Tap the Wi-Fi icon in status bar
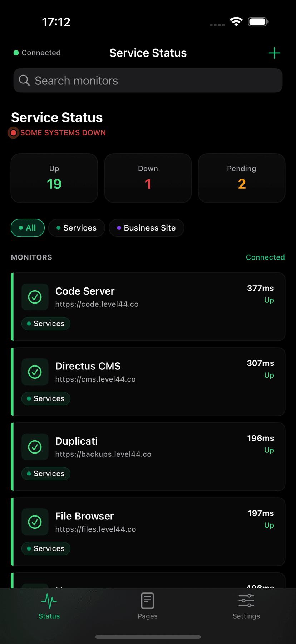The height and width of the screenshot is (644, 296). (x=236, y=21)
